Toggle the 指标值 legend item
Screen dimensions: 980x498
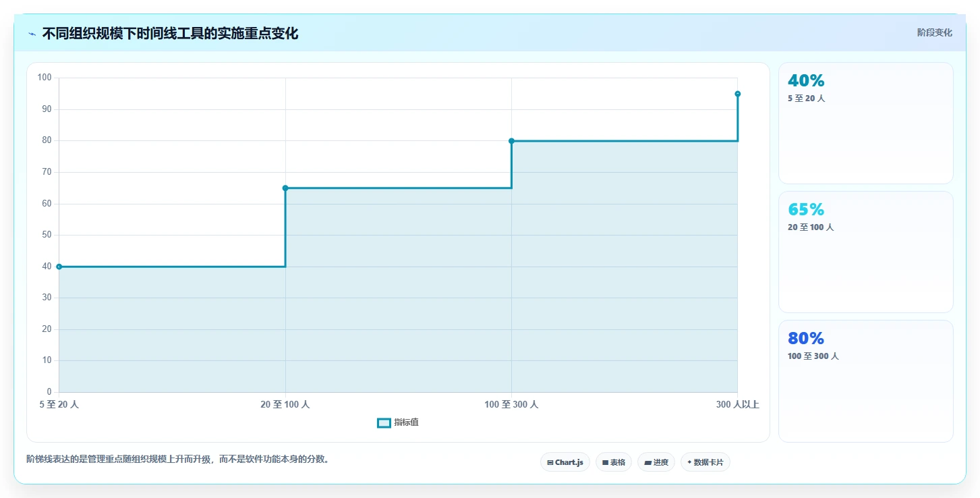click(398, 422)
